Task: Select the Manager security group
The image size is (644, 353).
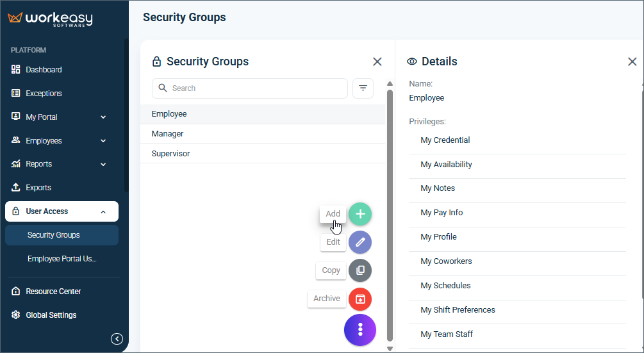Action: [263, 134]
